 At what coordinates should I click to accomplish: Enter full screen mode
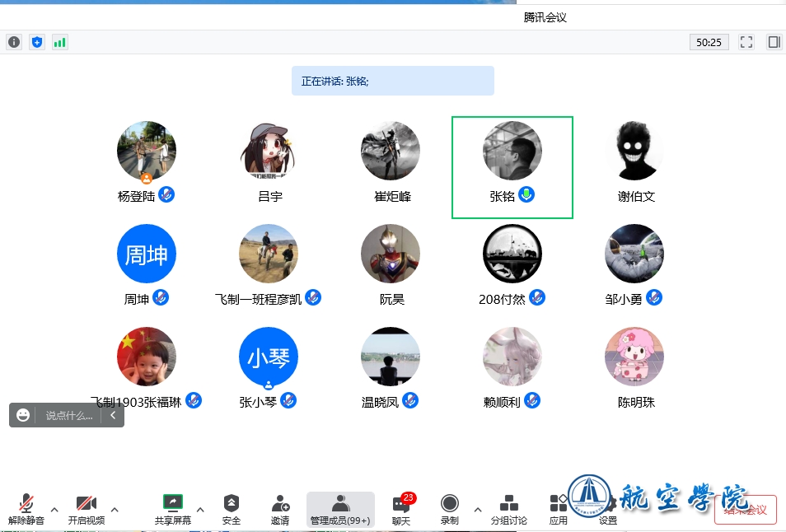pyautogui.click(x=746, y=42)
